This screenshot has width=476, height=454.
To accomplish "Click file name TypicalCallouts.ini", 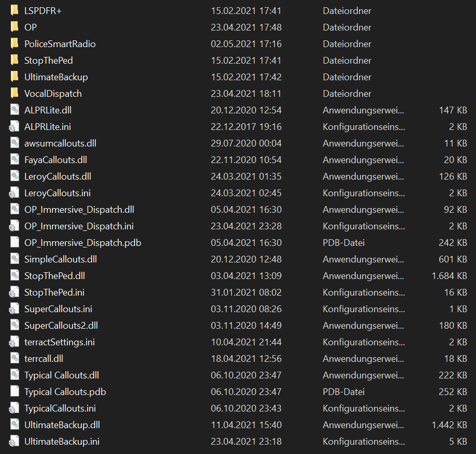I will click(x=60, y=408).
